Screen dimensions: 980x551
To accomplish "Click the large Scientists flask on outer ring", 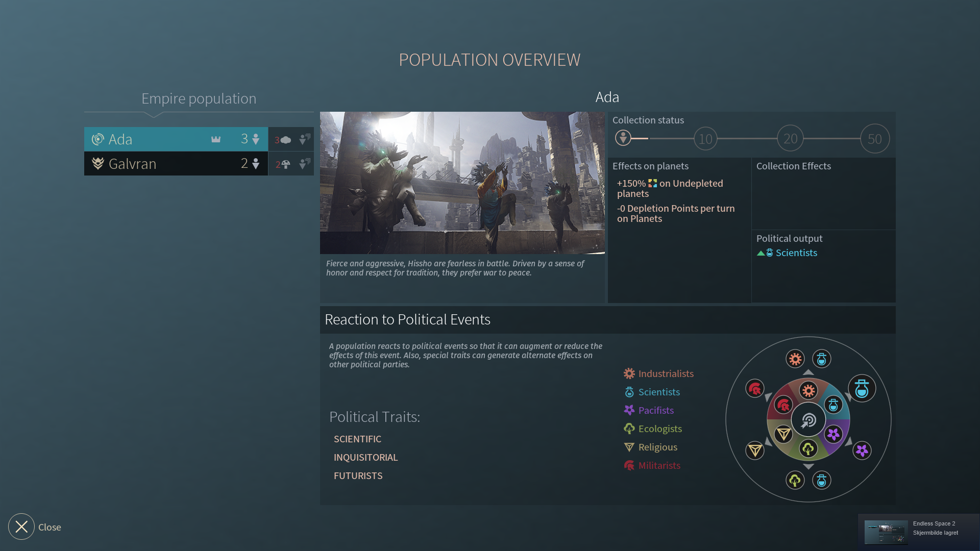I will (x=862, y=388).
